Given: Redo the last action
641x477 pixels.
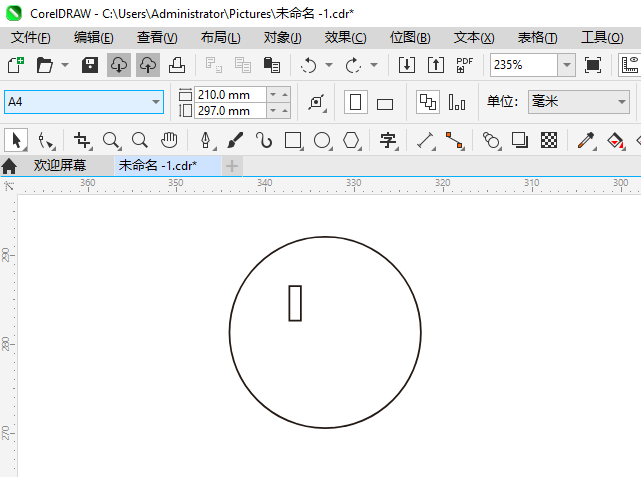Looking at the screenshot, I should pyautogui.click(x=353, y=65).
